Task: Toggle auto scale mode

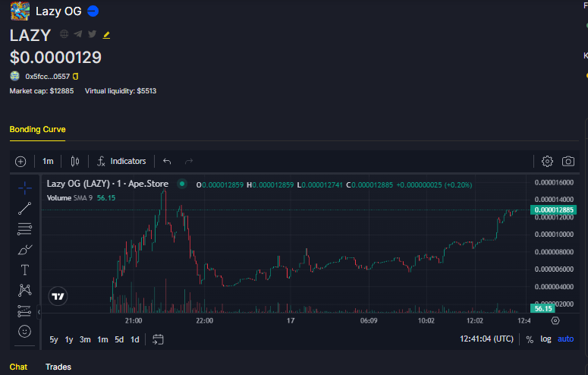Action: coord(565,339)
